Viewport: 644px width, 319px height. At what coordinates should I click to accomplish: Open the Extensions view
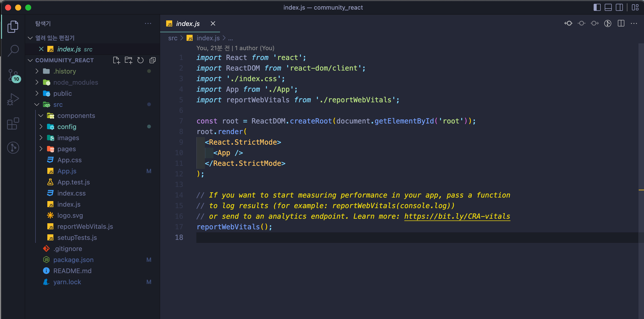pos(13,123)
